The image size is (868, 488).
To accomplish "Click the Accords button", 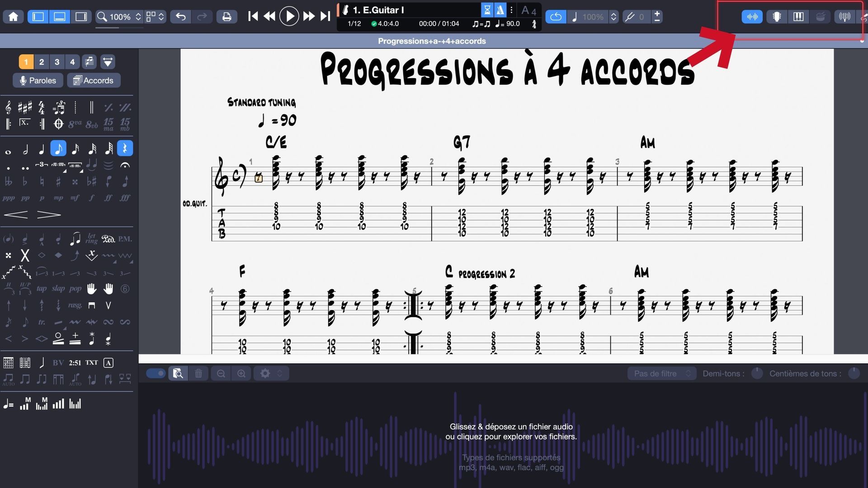I will 94,80.
